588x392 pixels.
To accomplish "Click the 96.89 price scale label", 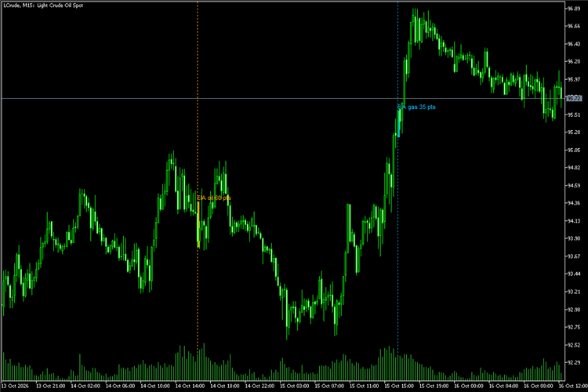I will tap(574, 9).
